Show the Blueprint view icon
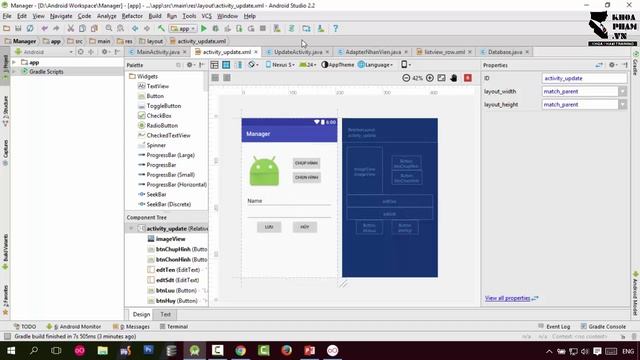The width and height of the screenshot is (640, 360). [226, 65]
